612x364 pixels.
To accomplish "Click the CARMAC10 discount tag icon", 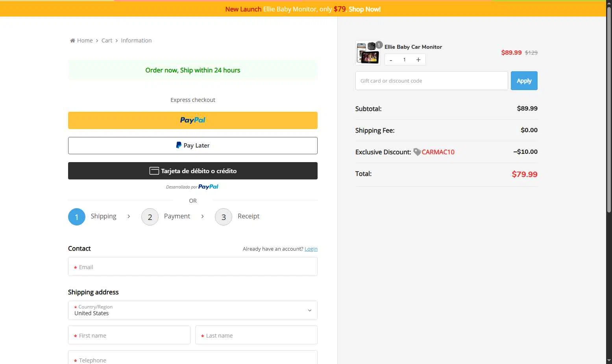I will (417, 152).
